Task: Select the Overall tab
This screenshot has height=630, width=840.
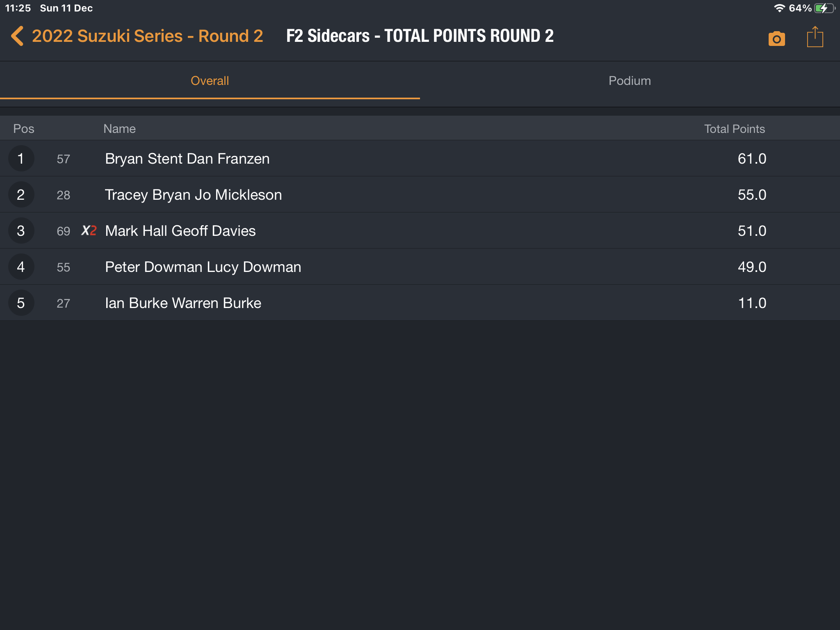Action: click(x=210, y=81)
